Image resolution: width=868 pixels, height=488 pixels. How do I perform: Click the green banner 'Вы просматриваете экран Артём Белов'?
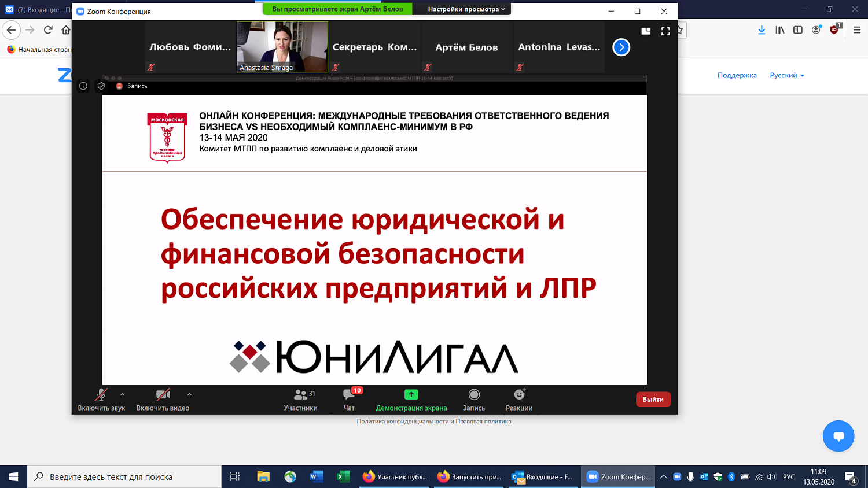tap(338, 9)
